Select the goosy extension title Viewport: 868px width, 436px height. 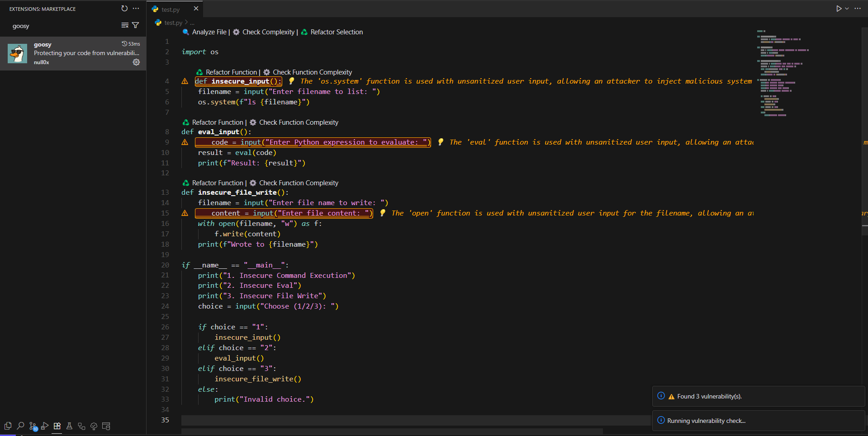pos(43,44)
